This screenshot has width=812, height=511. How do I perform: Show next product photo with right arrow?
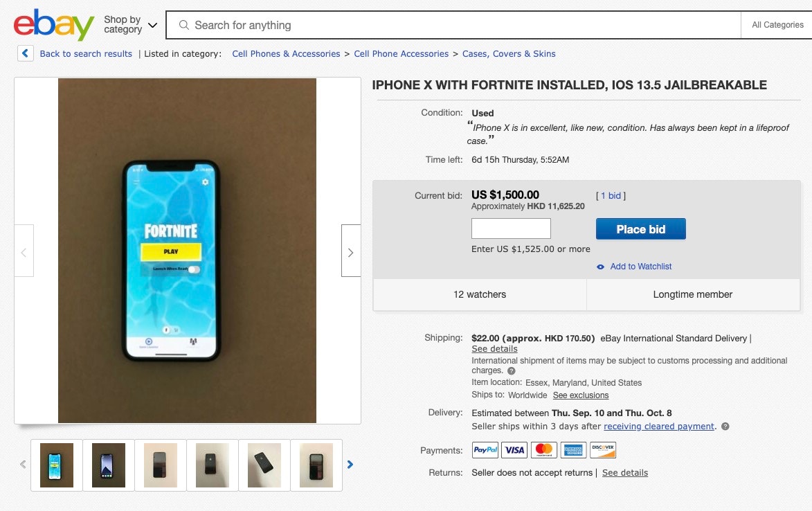click(350, 251)
